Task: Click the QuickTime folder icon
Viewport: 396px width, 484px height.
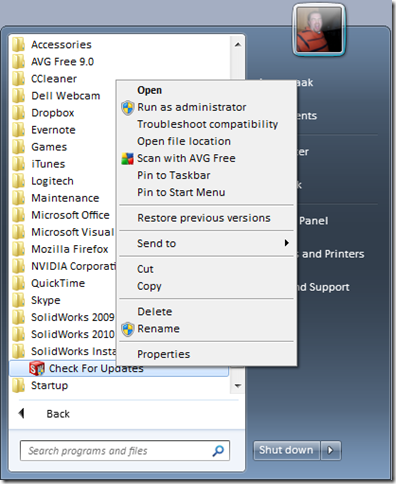Action: [x=19, y=283]
